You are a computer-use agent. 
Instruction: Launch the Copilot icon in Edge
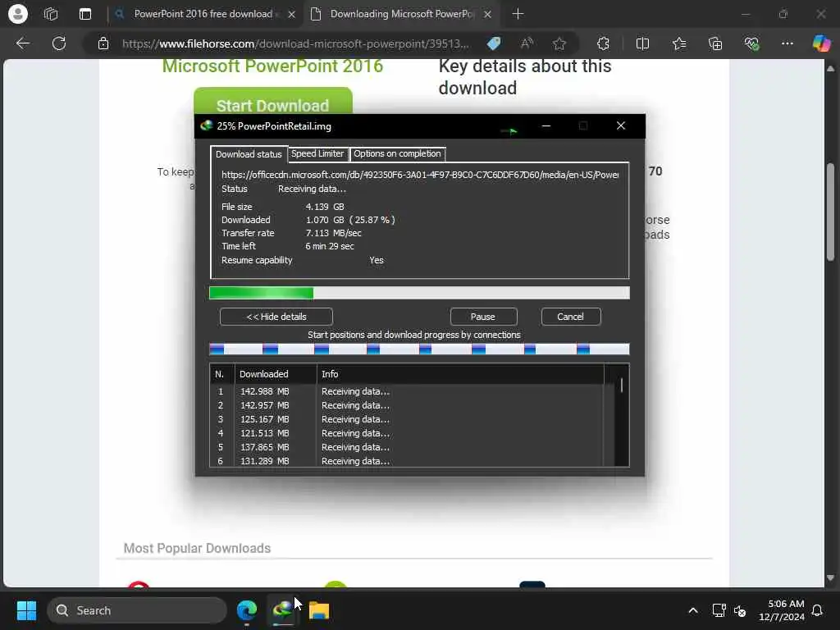pos(820,43)
